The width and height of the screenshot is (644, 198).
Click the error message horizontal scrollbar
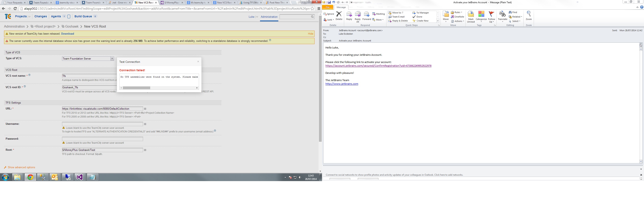pos(136,88)
